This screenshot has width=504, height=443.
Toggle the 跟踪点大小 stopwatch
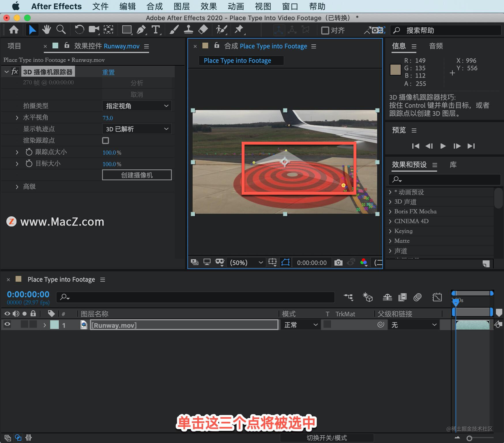coord(29,152)
